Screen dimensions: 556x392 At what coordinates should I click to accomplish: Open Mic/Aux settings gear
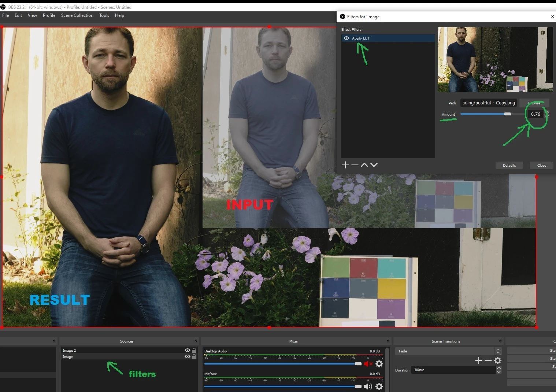click(379, 386)
